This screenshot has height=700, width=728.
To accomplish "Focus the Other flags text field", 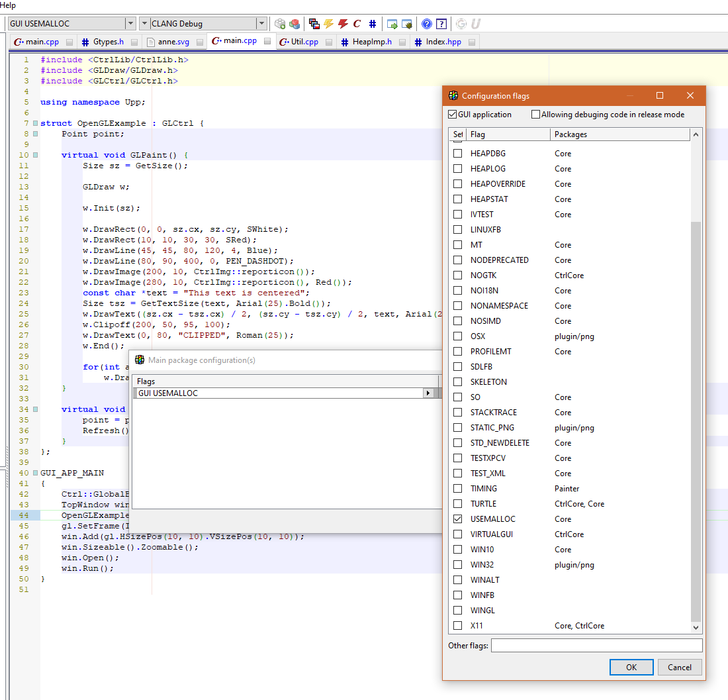I will (x=596, y=645).
